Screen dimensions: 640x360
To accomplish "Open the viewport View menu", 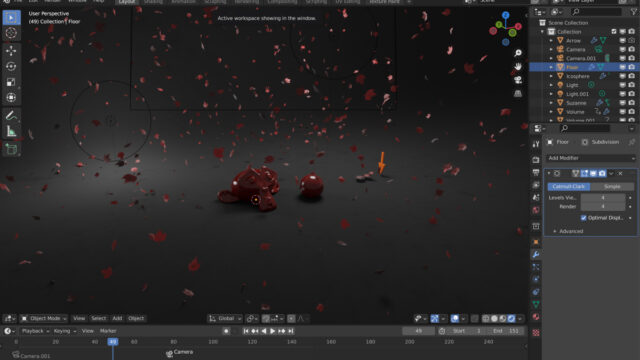I will [79, 318].
